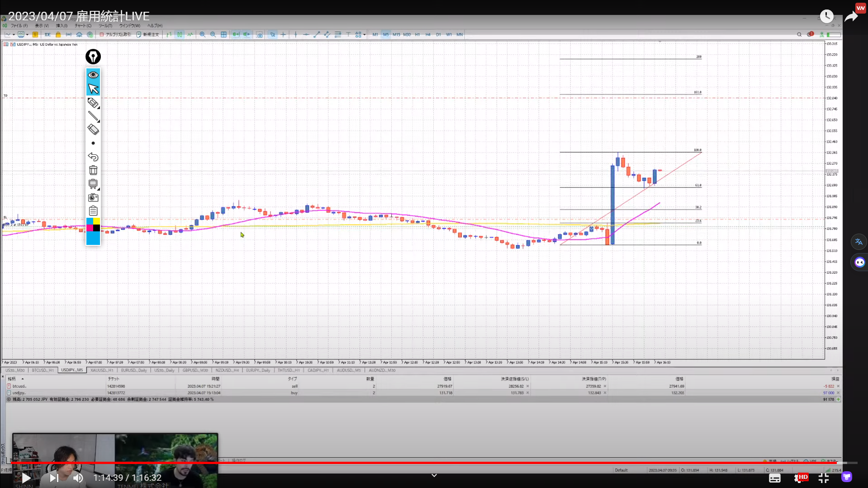The width and height of the screenshot is (868, 488).
Task: Click the zoom out magnifier on chart toolbar
Action: (x=213, y=34)
